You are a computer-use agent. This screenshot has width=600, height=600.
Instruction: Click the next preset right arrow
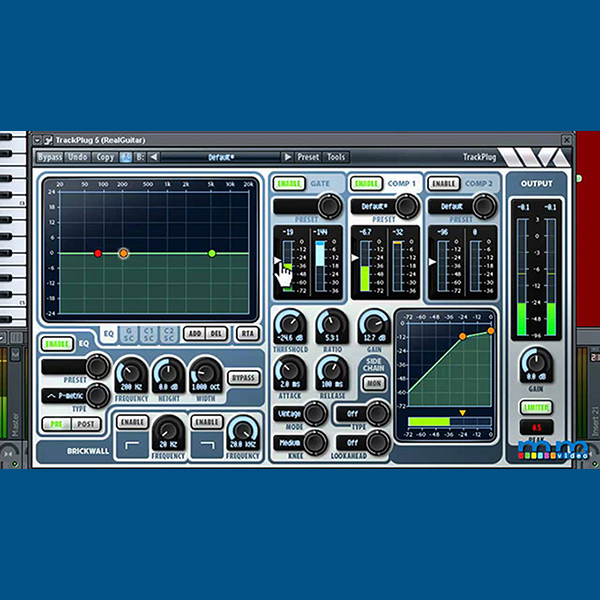point(287,157)
